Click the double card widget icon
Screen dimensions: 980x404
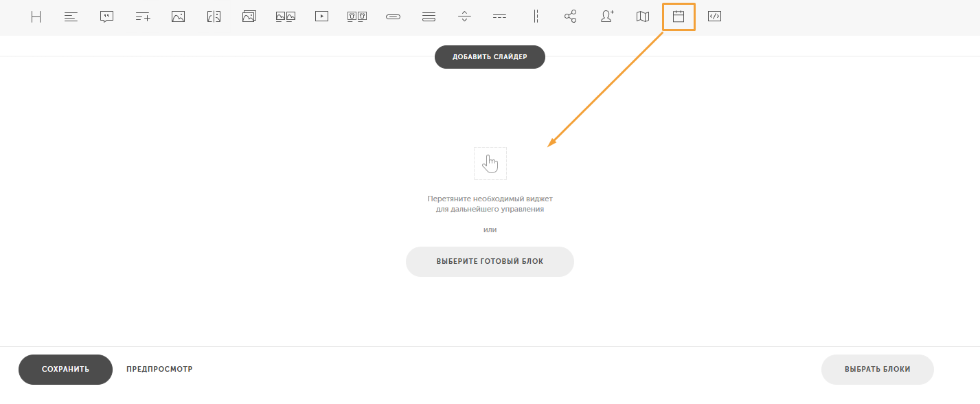[x=357, y=17]
